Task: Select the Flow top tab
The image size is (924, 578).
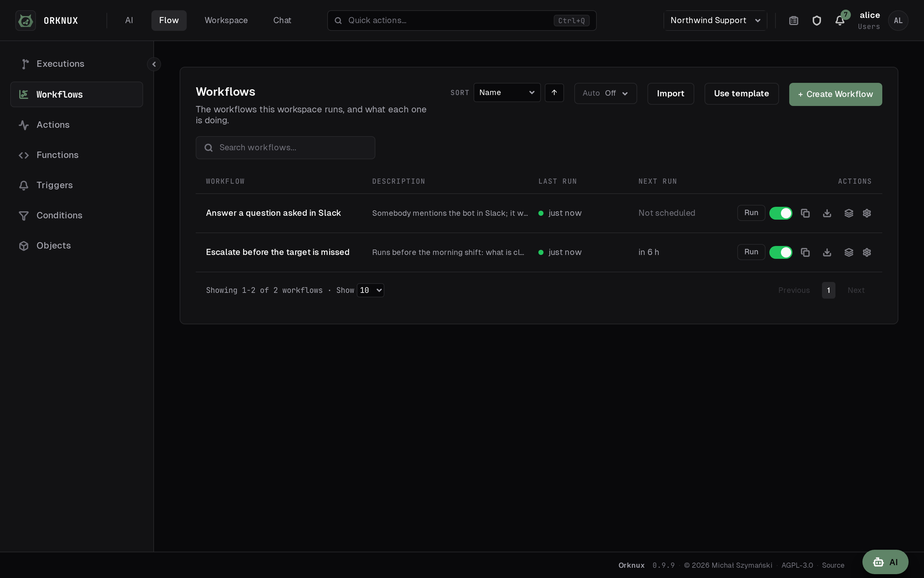Action: (169, 21)
